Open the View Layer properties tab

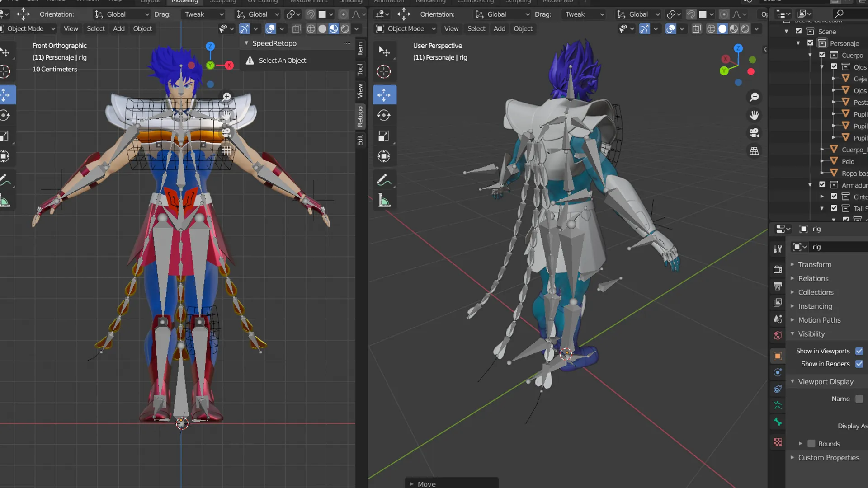[x=778, y=302]
